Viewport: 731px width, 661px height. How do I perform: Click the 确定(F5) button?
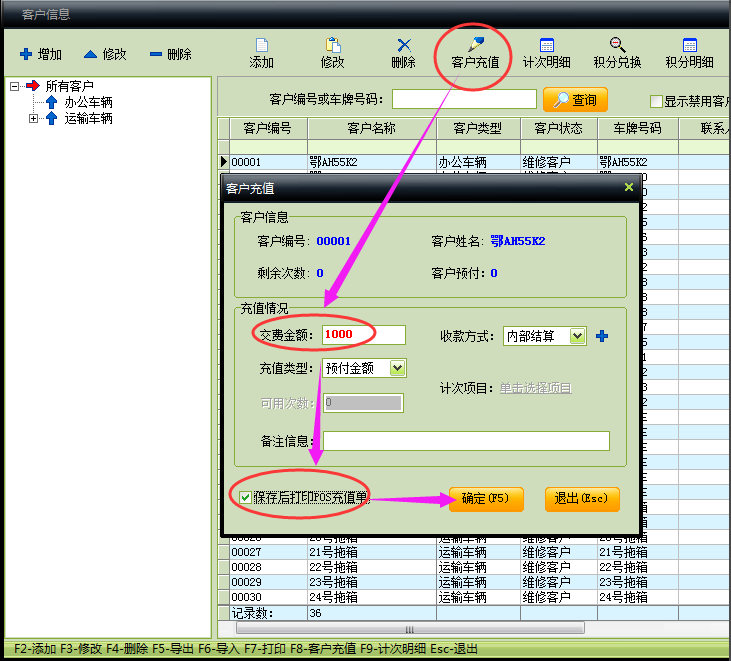click(x=486, y=498)
